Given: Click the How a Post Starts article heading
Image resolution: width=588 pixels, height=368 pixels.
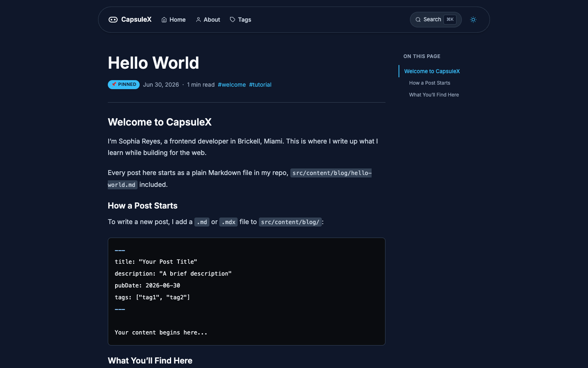Looking at the screenshot, I should [143, 206].
